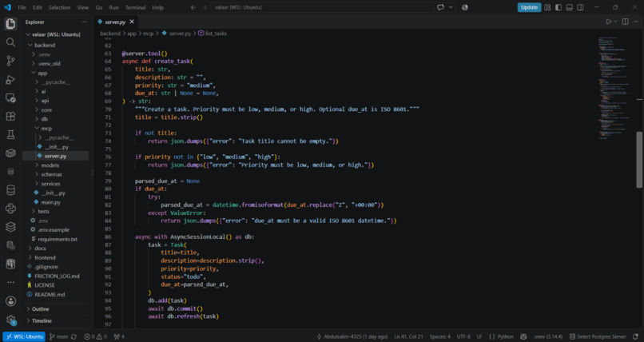Image resolution: width=644 pixels, height=342 pixels.
Task: Click the editor vertical scrollbar thumb
Action: 639,160
